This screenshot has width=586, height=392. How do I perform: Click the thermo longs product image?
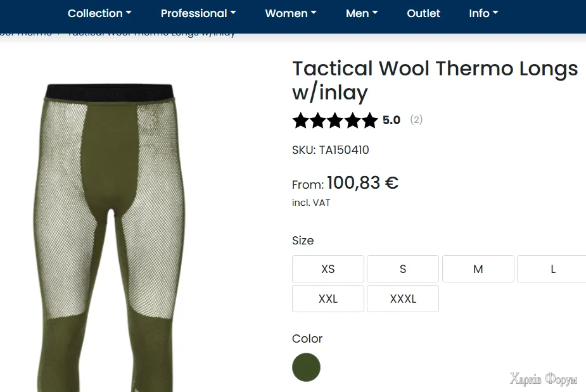pyautogui.click(x=108, y=234)
